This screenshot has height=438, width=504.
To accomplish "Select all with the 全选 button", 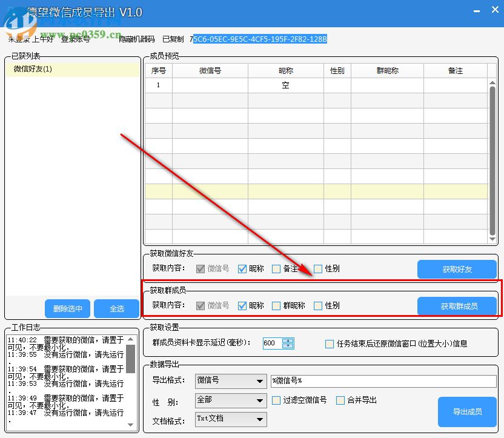I will (x=117, y=308).
